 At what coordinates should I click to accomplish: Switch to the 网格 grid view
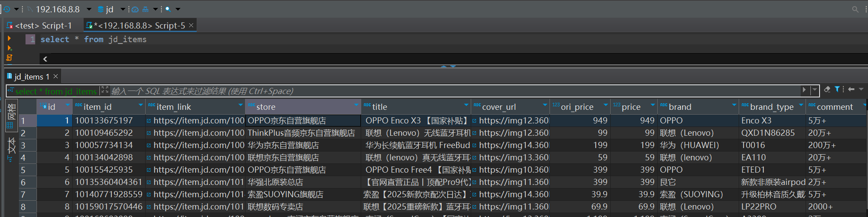(11, 116)
